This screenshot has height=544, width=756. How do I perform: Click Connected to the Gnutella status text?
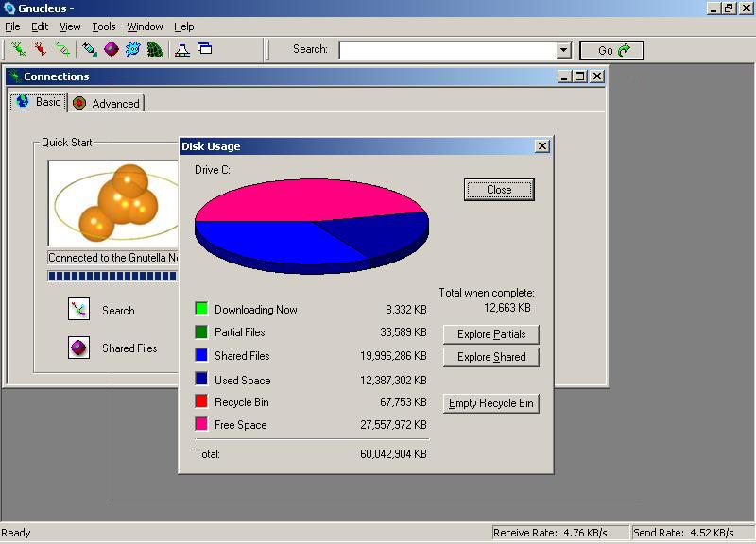113,258
